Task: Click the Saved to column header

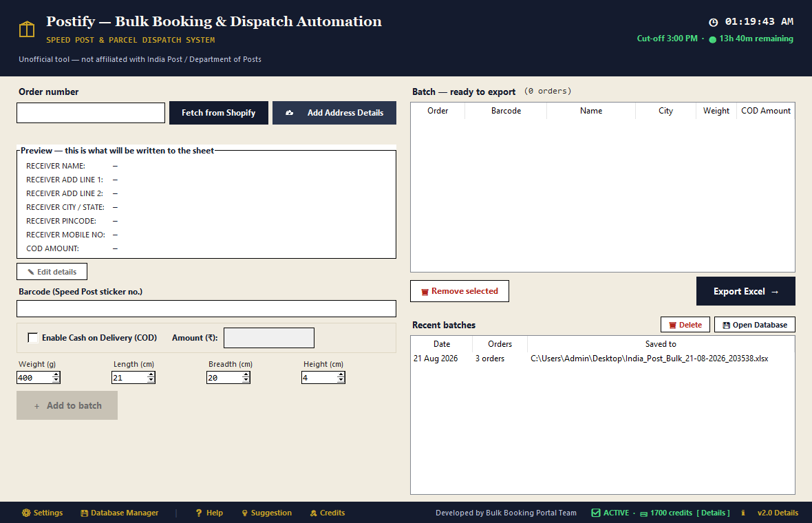Action: pos(661,344)
